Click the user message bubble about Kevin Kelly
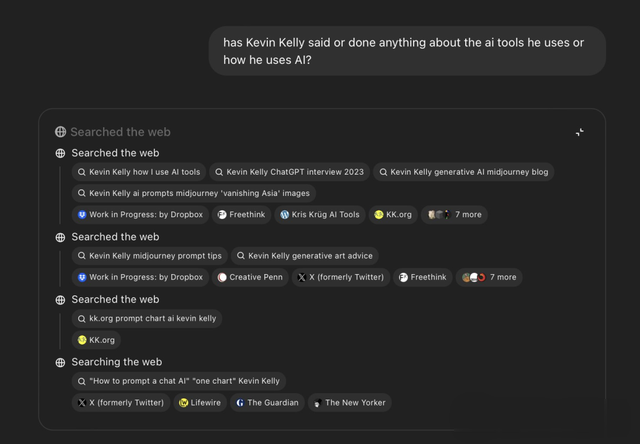The width and height of the screenshot is (640, 444). tap(407, 51)
